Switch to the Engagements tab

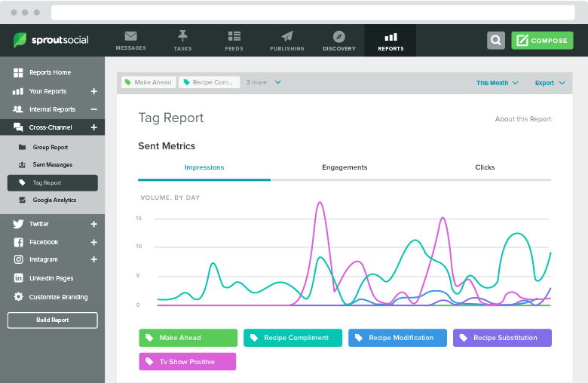(345, 167)
